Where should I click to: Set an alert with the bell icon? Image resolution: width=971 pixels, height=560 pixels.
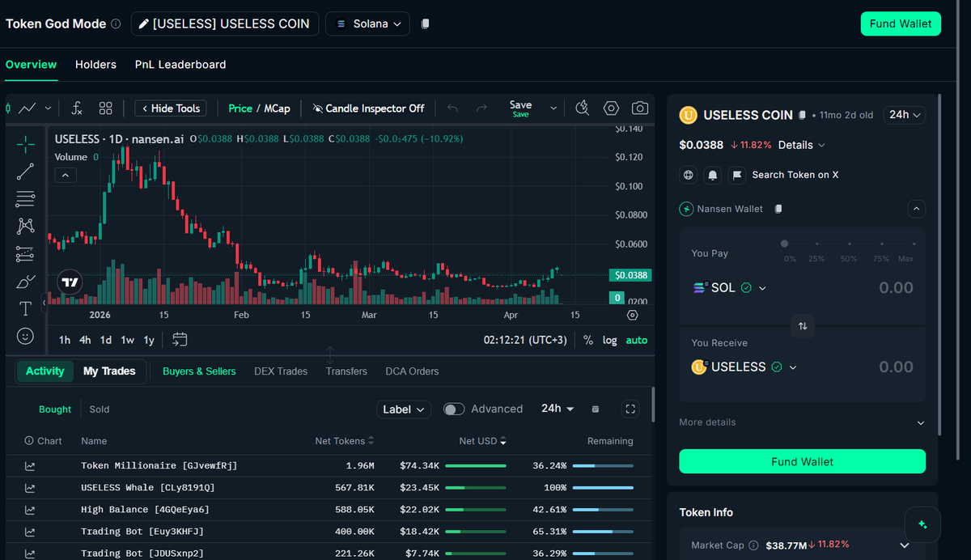pos(713,175)
